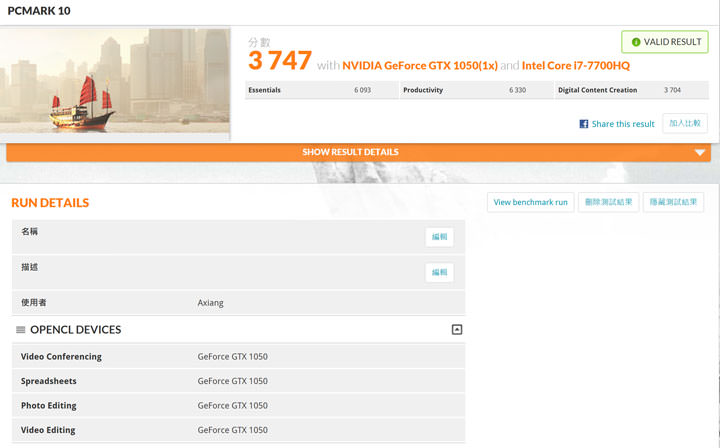Click the OpenCL Devices list icon
This screenshot has width=720, height=448.
point(21,330)
